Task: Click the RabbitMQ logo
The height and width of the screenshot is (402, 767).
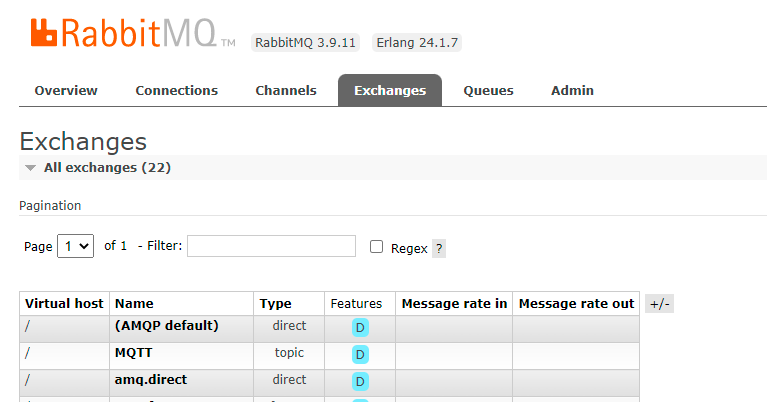Action: pos(133,33)
